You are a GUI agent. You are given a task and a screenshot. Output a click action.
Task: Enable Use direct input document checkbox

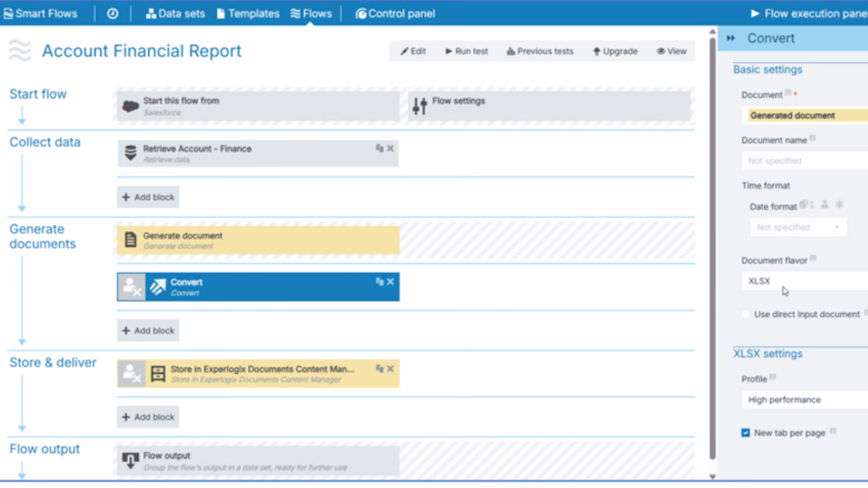745,314
